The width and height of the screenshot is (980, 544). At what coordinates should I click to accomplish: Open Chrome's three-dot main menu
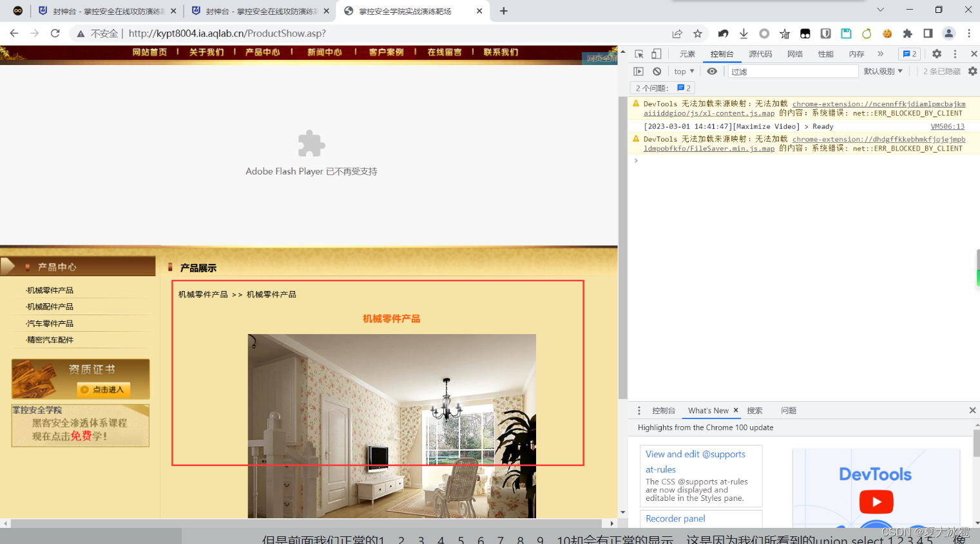click(969, 33)
